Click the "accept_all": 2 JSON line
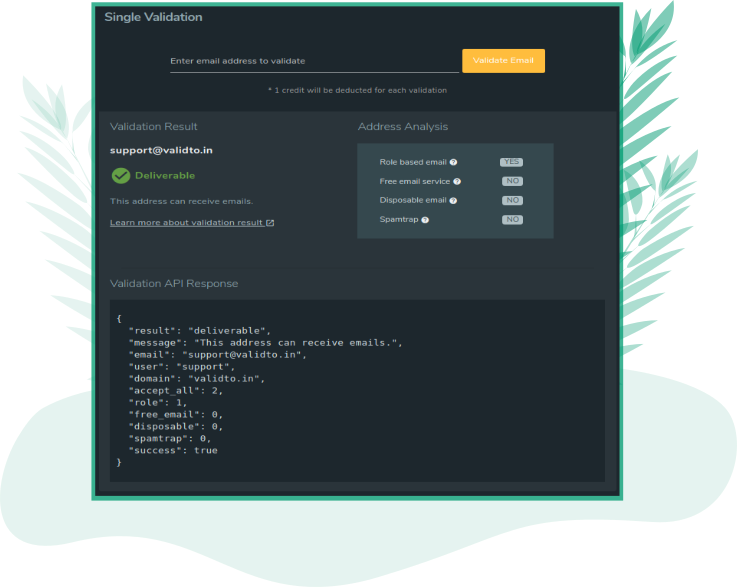 pyautogui.click(x=176, y=391)
